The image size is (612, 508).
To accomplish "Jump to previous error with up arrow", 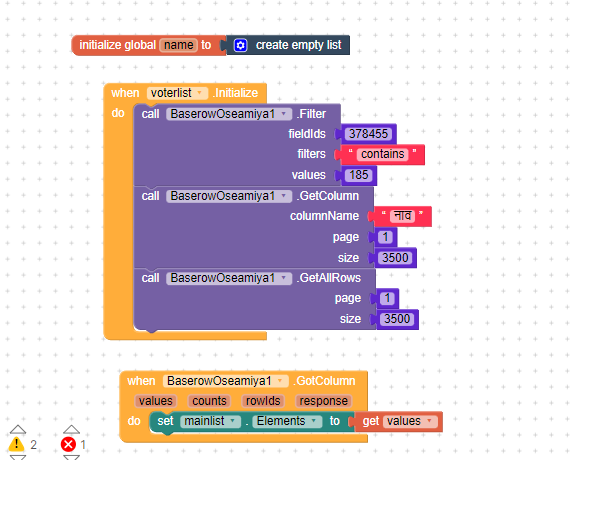I will (x=71, y=430).
